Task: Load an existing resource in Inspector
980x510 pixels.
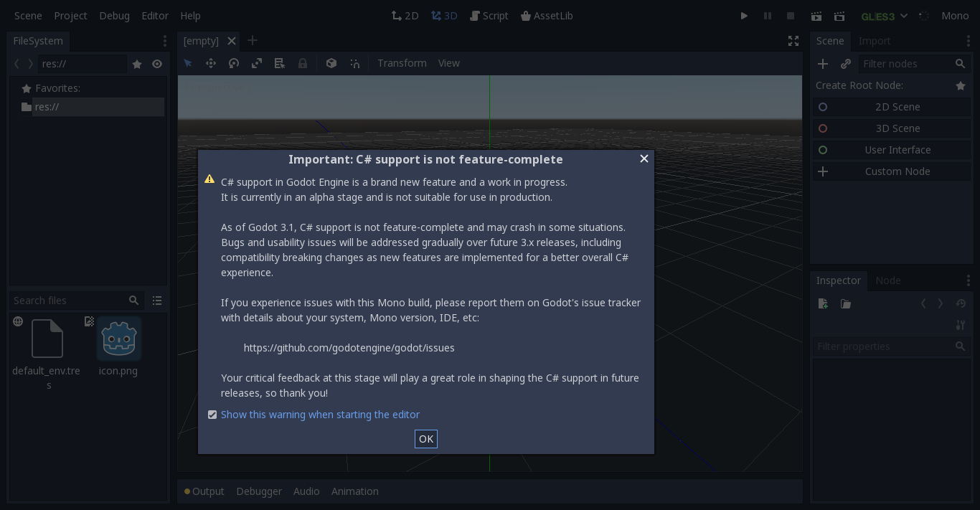Action: point(846,303)
